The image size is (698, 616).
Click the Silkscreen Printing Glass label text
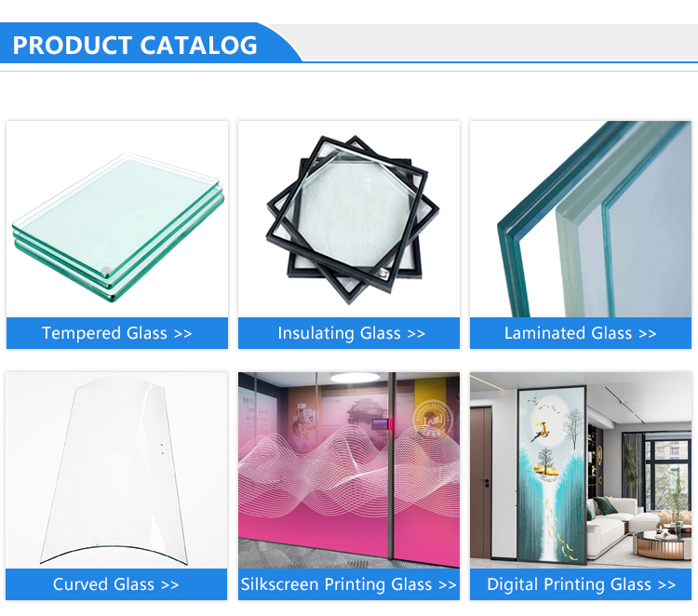click(336, 584)
